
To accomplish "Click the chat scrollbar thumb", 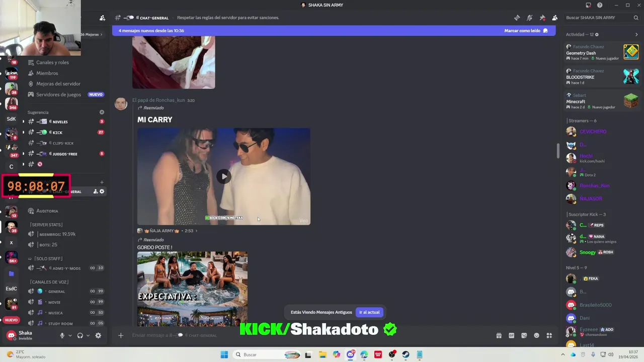I will 557,151.
